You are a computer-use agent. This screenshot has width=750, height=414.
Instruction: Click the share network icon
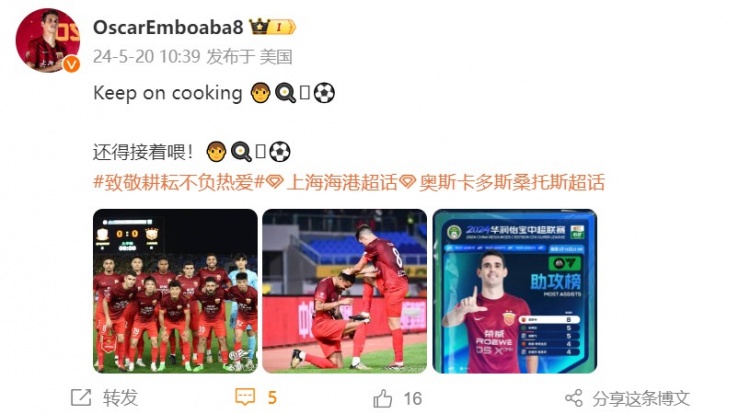(574, 398)
